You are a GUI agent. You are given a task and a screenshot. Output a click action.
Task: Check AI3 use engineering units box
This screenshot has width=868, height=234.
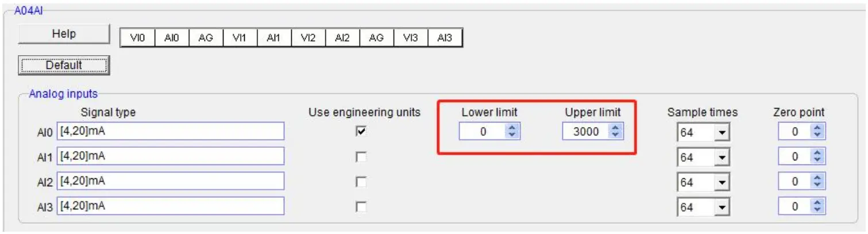[361, 206]
